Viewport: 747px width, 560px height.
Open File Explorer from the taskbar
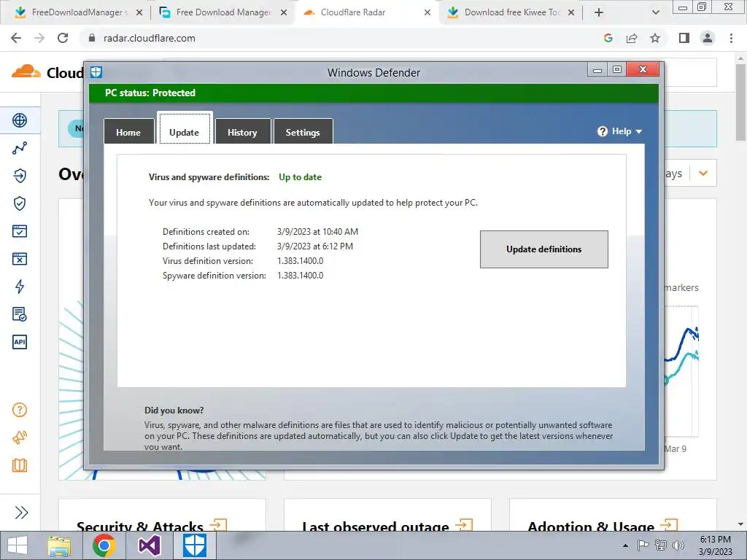point(60,545)
